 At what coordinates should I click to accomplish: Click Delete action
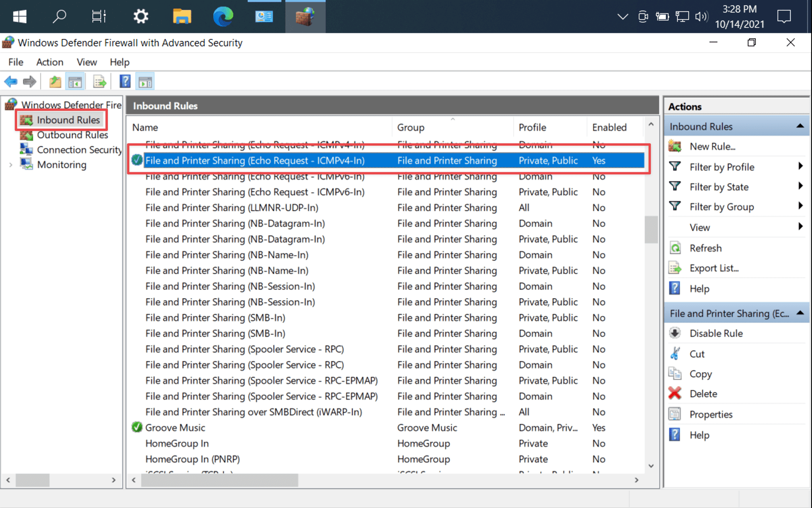click(703, 394)
